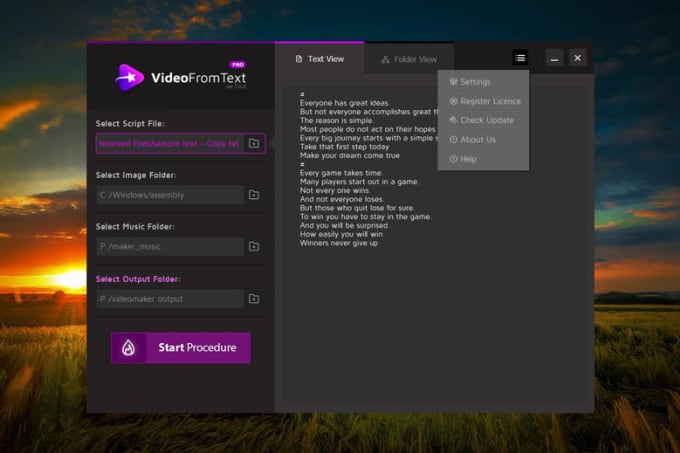Click the line 'Winners never give up'
Screen dimensions: 680x453
339,243
